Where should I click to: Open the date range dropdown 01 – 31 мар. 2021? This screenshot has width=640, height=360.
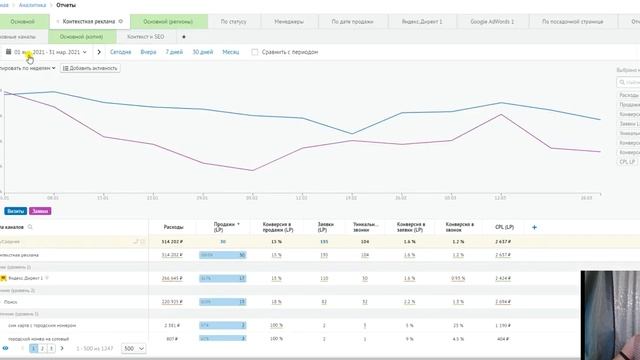pos(47,52)
